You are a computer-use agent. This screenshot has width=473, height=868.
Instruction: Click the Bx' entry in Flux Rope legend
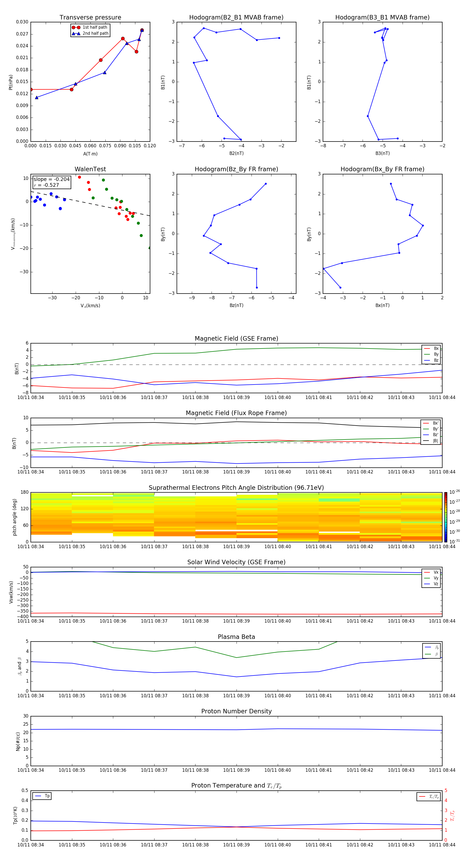431,423
